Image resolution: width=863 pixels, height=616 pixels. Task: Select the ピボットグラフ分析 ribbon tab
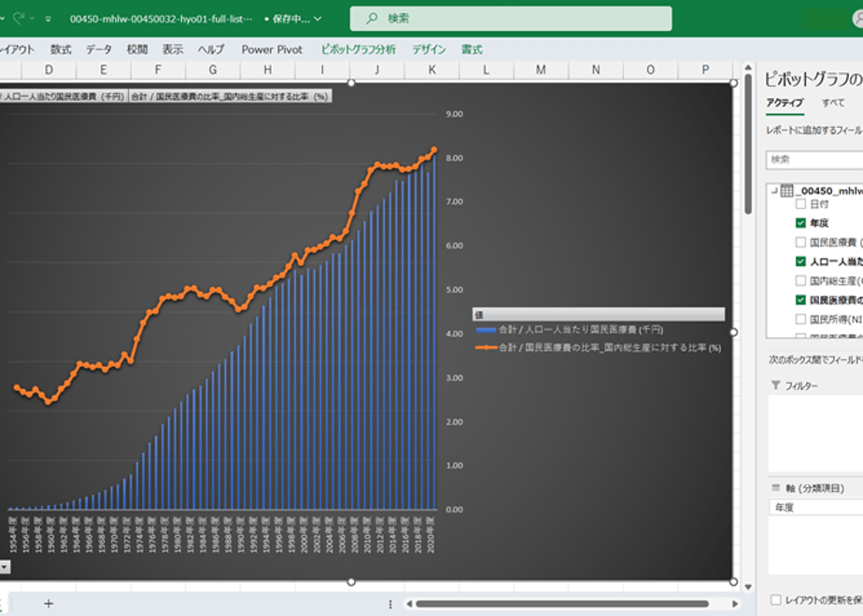pos(359,49)
